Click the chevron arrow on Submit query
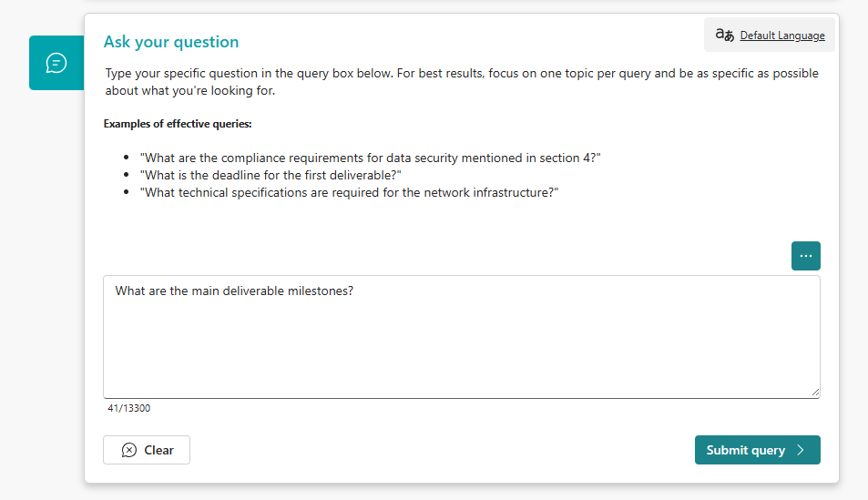The width and height of the screenshot is (868, 500). click(x=801, y=450)
